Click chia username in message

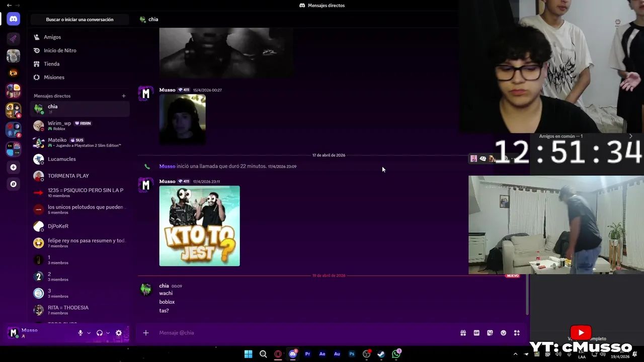click(x=164, y=286)
